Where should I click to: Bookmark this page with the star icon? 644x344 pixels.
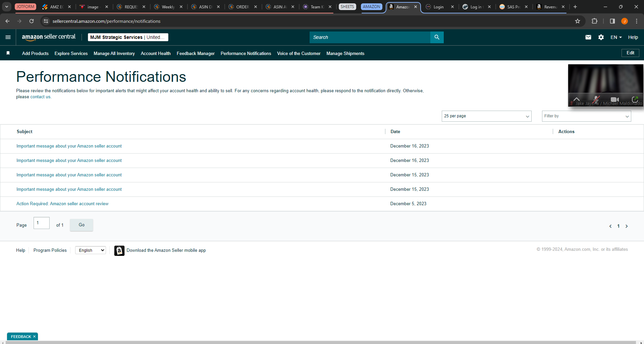[x=578, y=21]
